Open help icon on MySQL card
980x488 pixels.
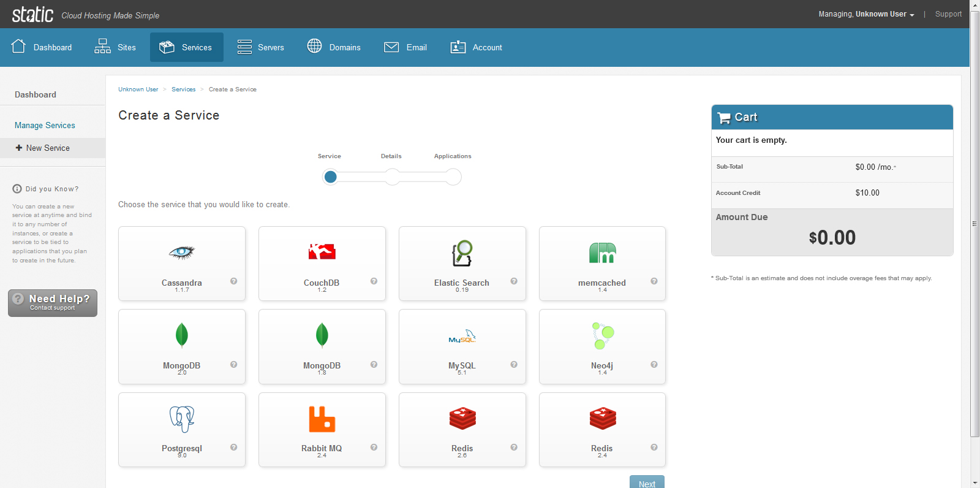(514, 364)
